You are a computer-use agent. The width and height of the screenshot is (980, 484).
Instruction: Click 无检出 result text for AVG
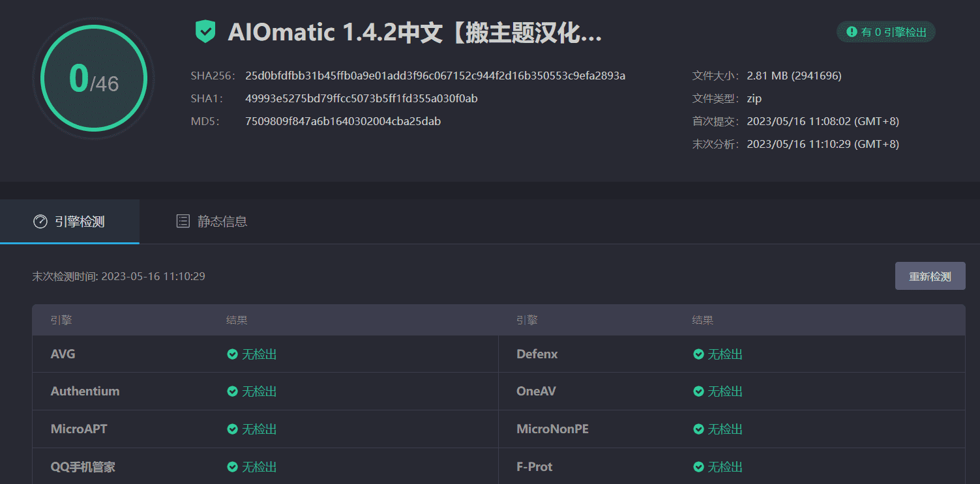[260, 354]
